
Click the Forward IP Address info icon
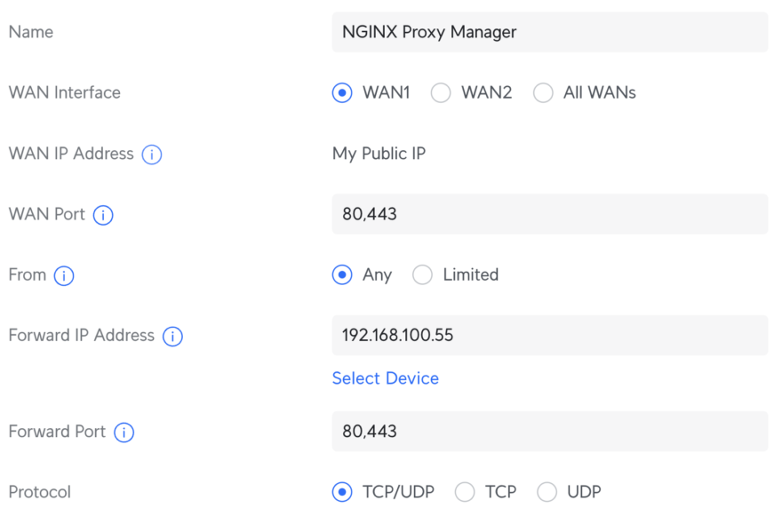pos(174,336)
